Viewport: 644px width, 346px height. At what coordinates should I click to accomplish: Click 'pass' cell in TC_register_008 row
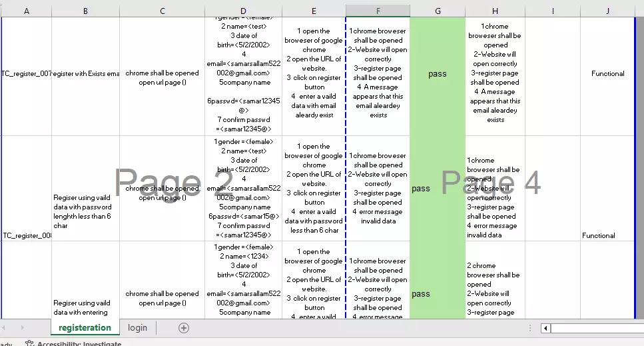pyautogui.click(x=438, y=188)
